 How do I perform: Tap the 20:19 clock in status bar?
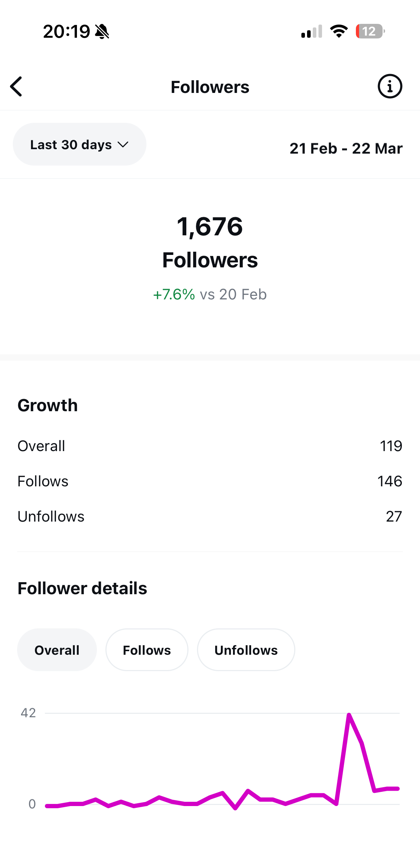point(67,32)
